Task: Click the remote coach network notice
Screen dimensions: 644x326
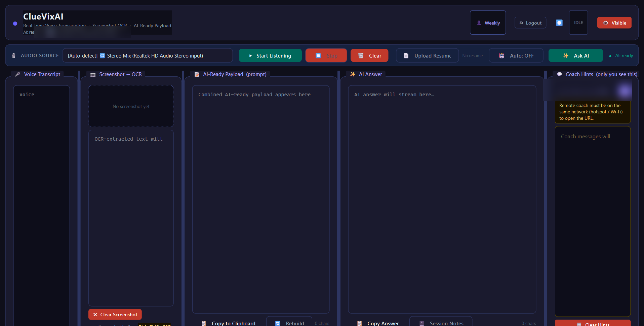Action: [593, 112]
